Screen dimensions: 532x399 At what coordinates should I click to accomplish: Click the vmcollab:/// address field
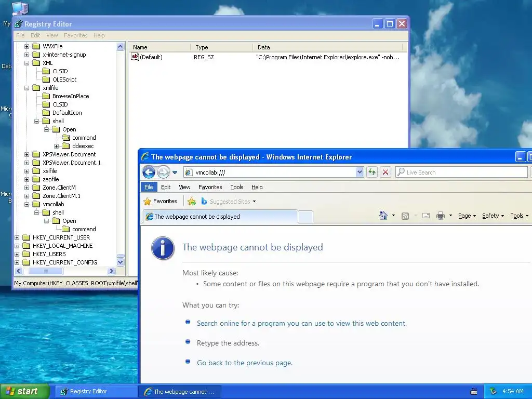(273, 172)
